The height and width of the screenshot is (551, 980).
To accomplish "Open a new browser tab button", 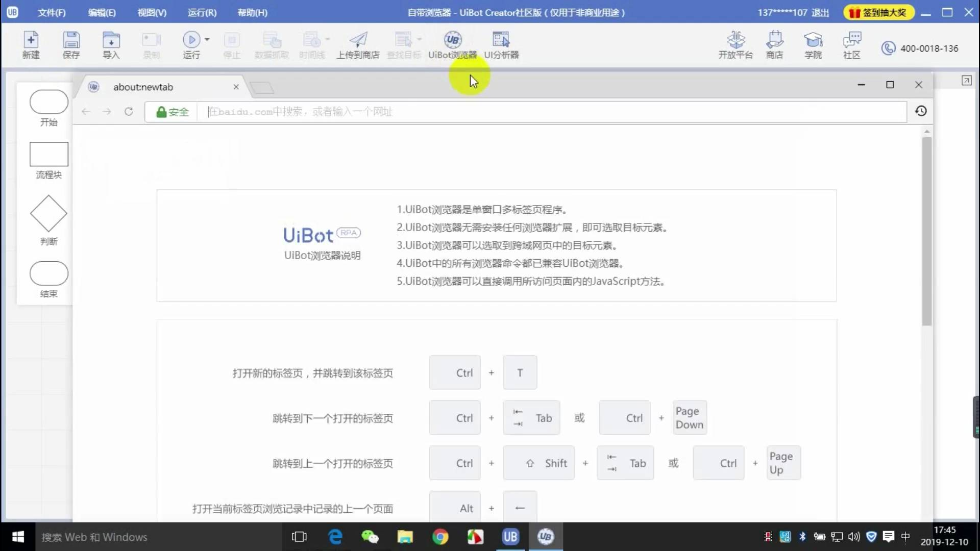I will pos(262,88).
